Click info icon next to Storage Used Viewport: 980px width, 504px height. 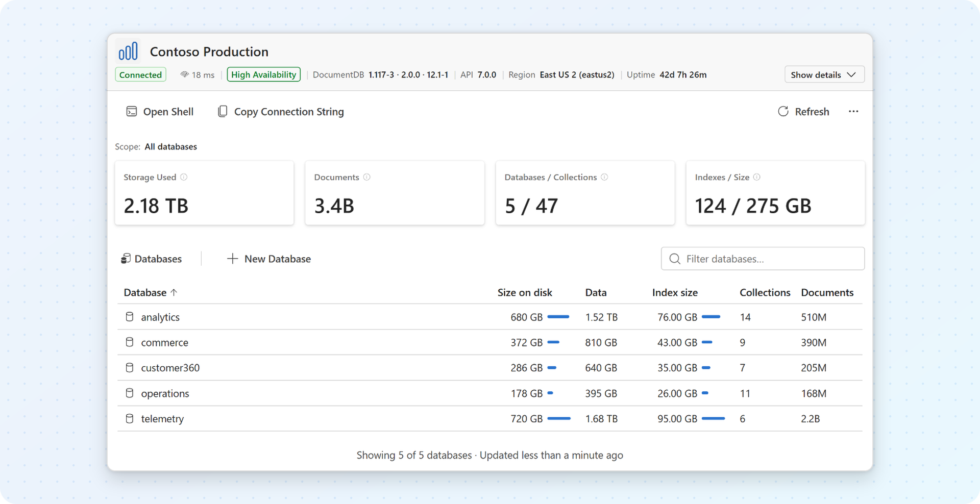tap(184, 177)
